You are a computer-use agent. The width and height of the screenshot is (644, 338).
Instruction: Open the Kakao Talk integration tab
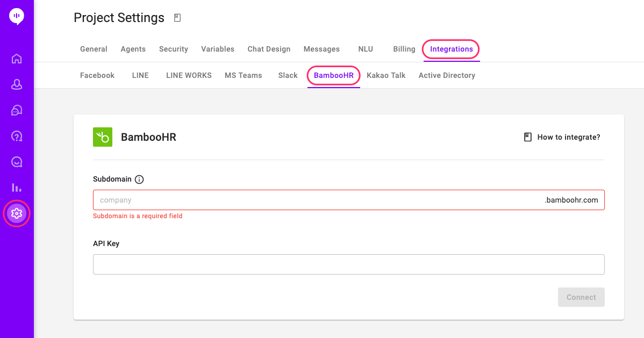tap(386, 76)
